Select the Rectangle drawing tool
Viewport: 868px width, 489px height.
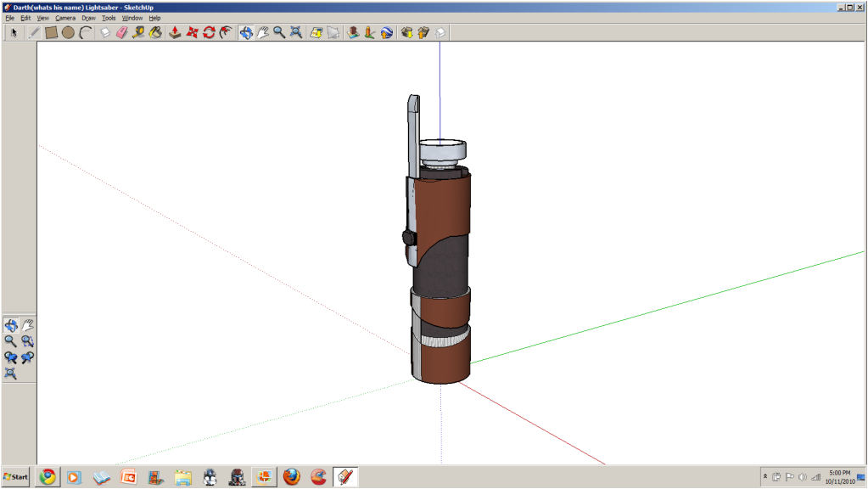click(x=52, y=32)
